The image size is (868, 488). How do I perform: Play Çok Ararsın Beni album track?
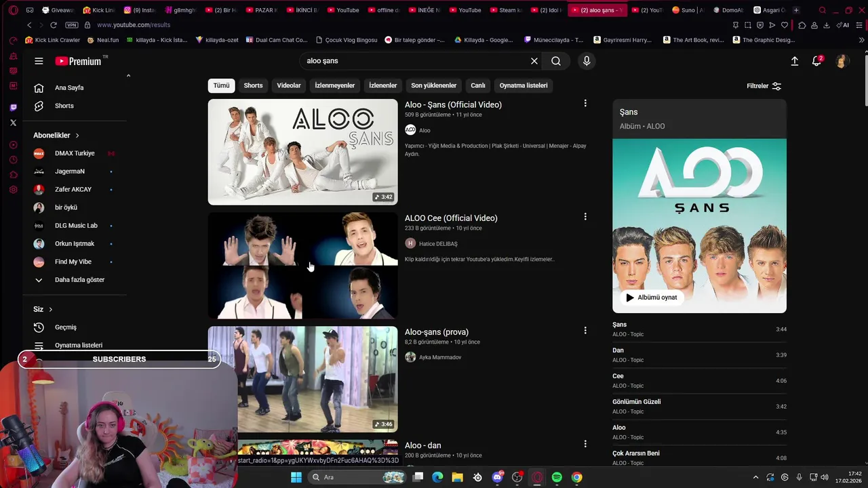pos(699,457)
